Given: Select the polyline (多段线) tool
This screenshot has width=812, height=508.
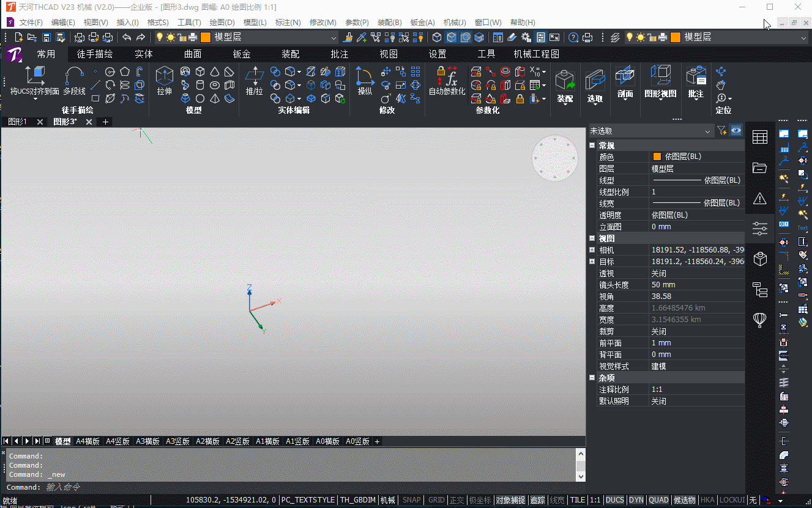Looking at the screenshot, I should [x=74, y=81].
